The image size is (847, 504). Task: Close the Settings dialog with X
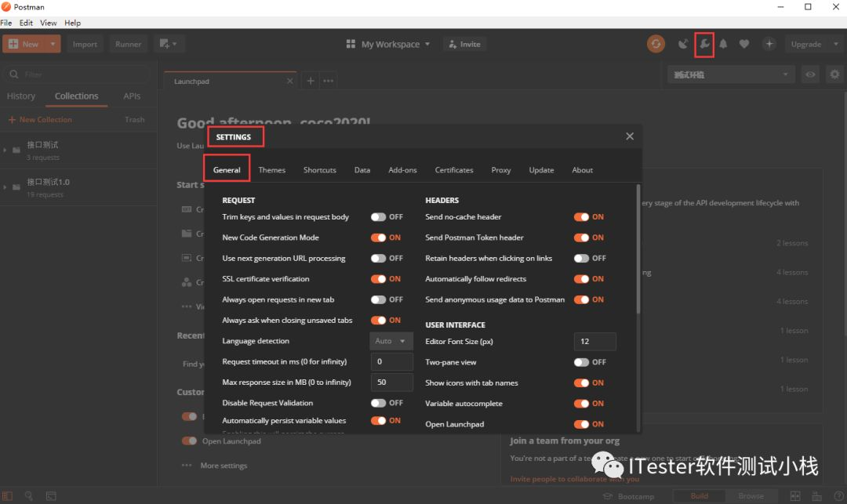630,136
